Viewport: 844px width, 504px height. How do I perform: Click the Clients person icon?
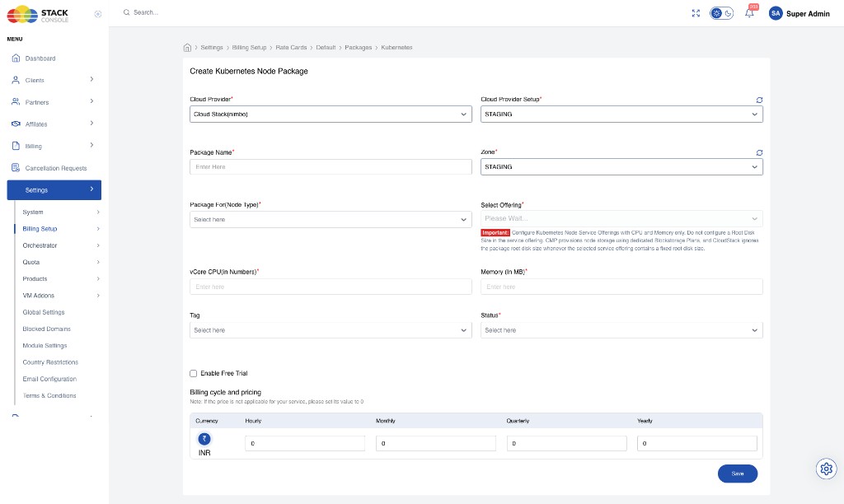[x=16, y=80]
